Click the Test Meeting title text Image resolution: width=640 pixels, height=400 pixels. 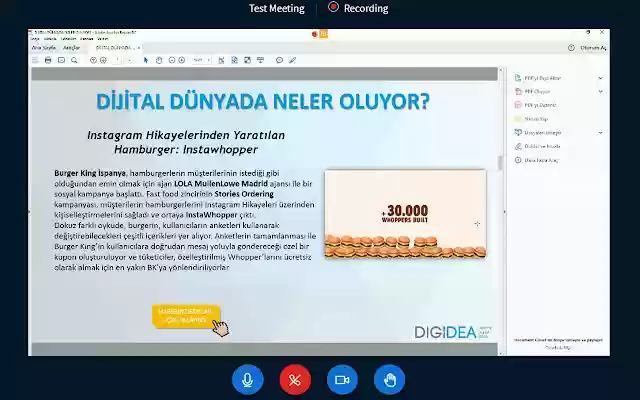click(x=277, y=8)
